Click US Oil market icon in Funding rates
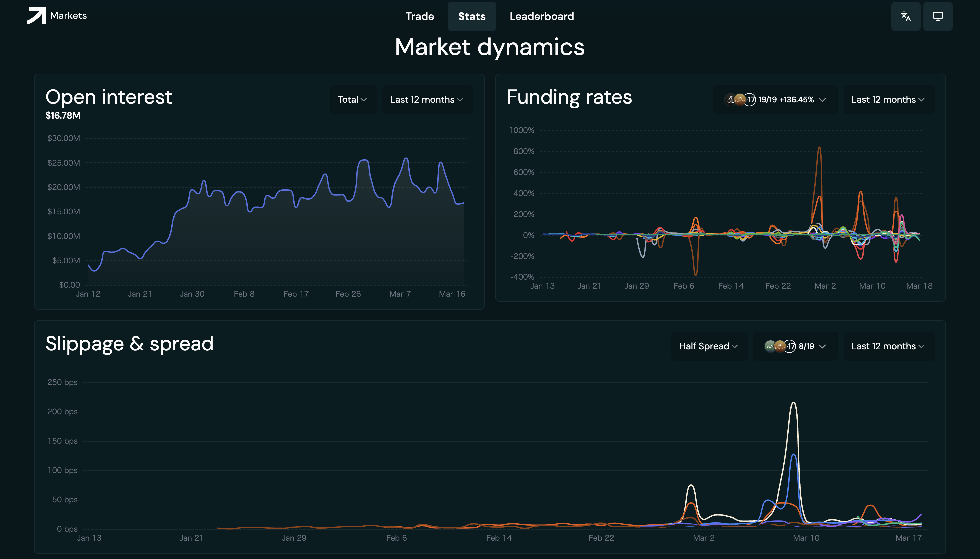The image size is (980, 559). click(730, 99)
